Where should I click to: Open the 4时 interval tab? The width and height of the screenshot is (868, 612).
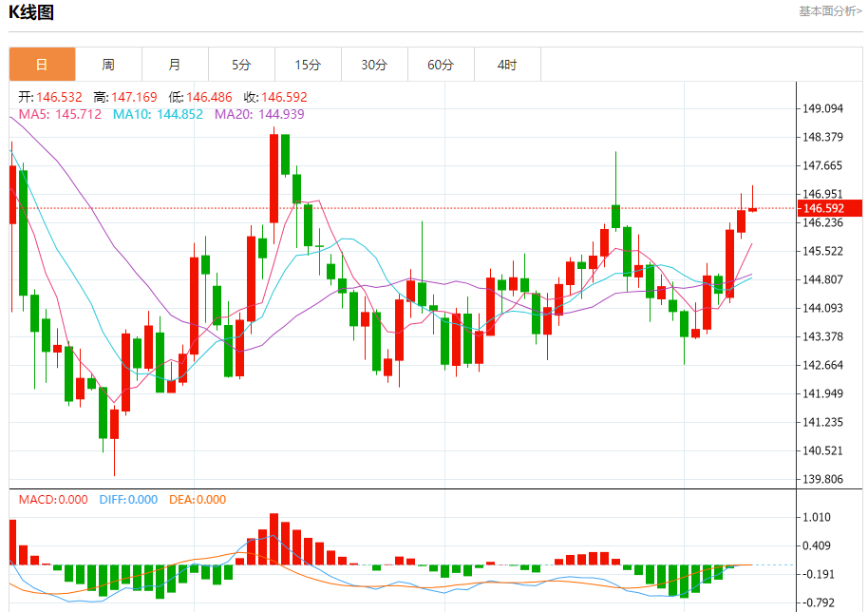point(507,65)
